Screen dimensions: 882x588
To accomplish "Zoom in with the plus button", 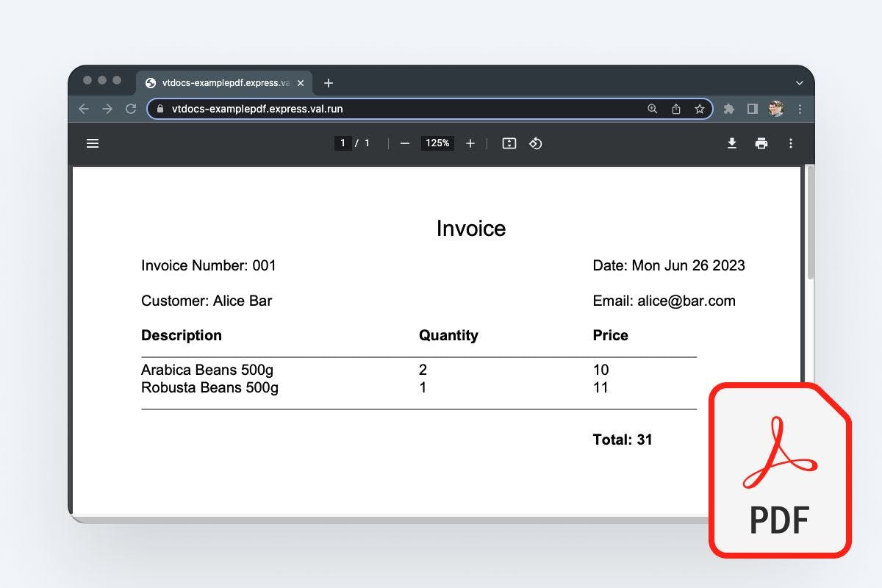I will pos(470,143).
